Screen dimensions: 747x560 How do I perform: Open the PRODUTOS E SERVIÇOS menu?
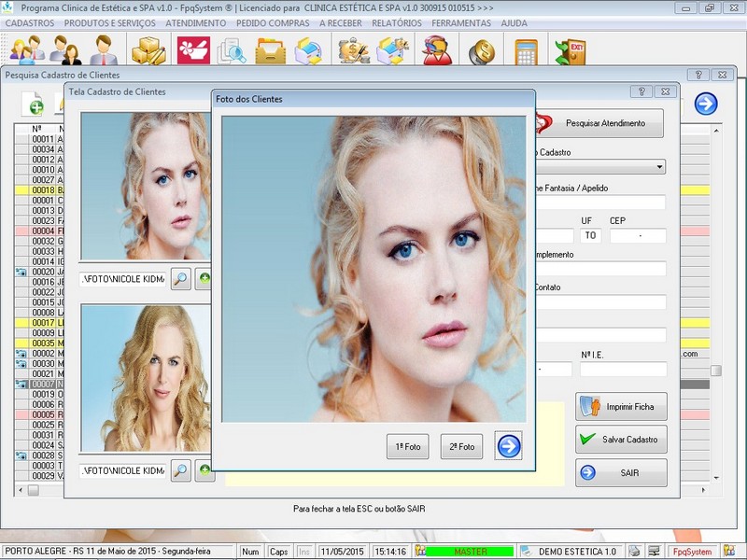[x=109, y=22]
